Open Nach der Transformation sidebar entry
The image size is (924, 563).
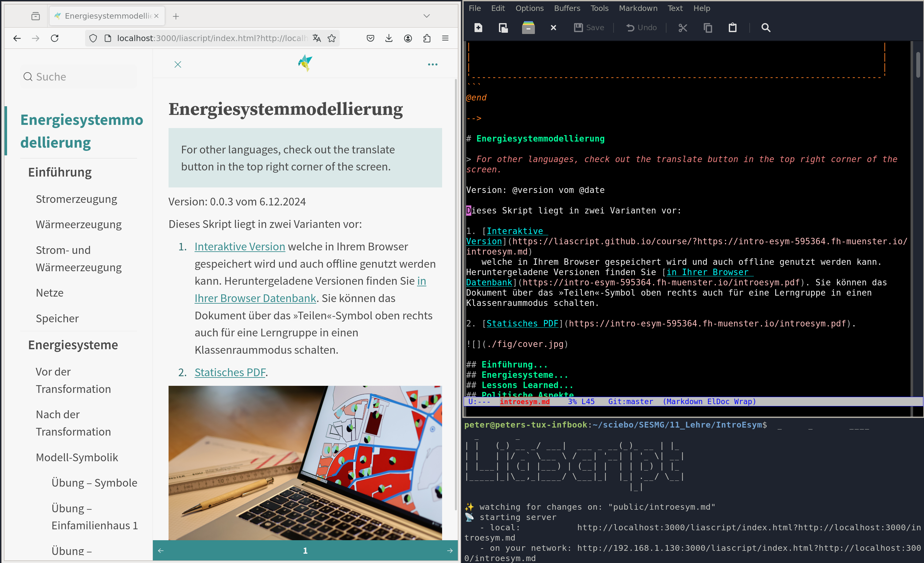(74, 423)
